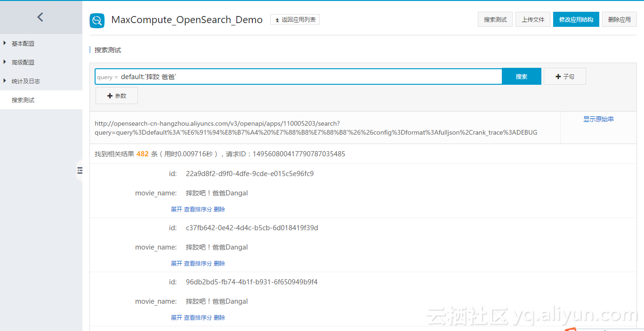Toggle the sidebar handle icon
This screenshot has width=644, height=331.
[x=80, y=170]
